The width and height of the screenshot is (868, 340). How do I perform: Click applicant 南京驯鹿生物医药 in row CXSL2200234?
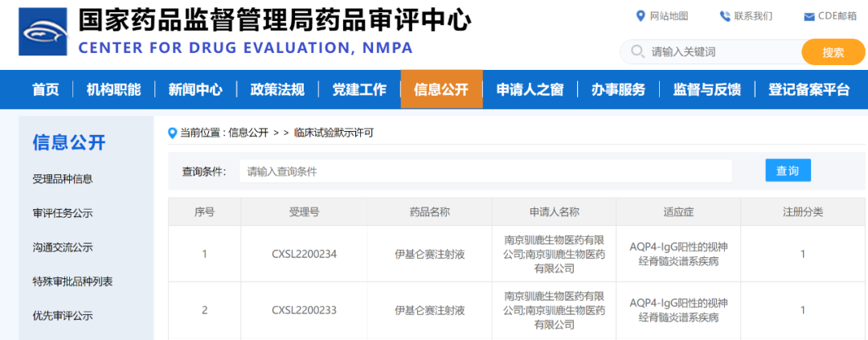[554, 255]
